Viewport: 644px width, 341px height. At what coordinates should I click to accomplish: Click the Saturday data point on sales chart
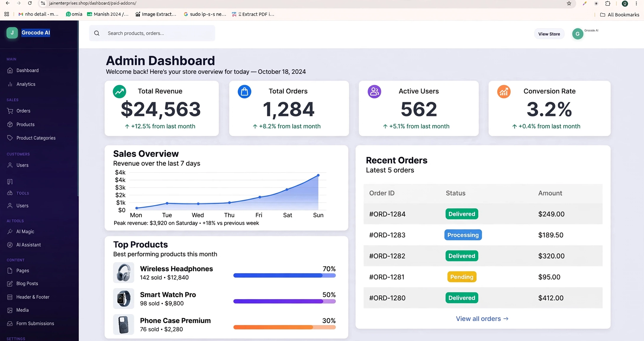click(x=287, y=189)
